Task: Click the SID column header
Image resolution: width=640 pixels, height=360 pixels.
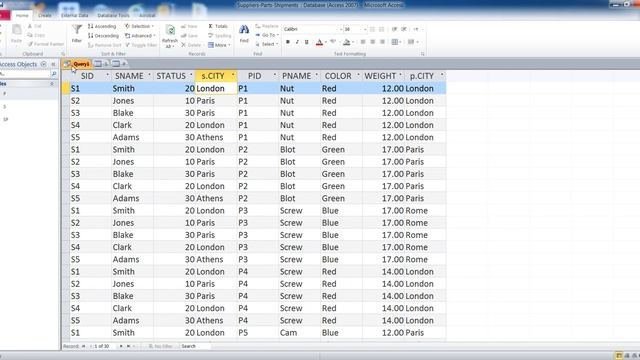Action: [x=87, y=76]
